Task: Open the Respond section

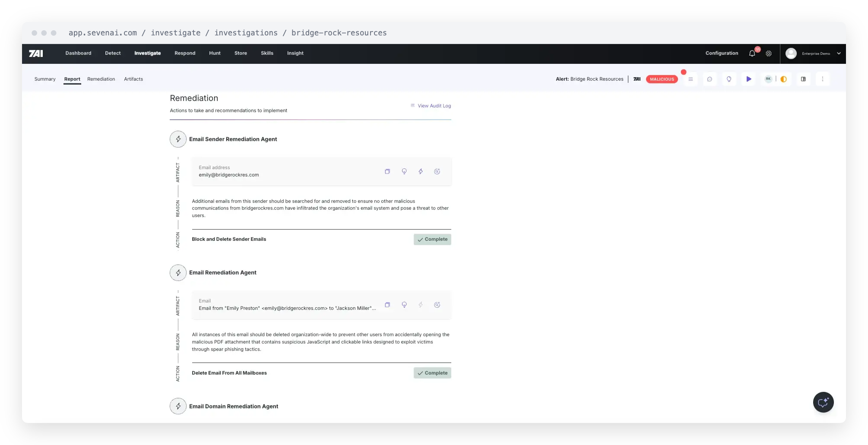Action: (x=185, y=53)
